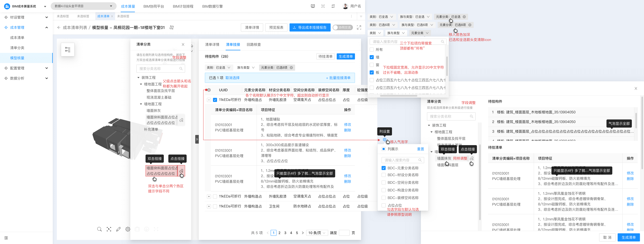Uncheck BDC-元素分类名称 in column settings
The image size is (644, 244).
[x=383, y=168]
